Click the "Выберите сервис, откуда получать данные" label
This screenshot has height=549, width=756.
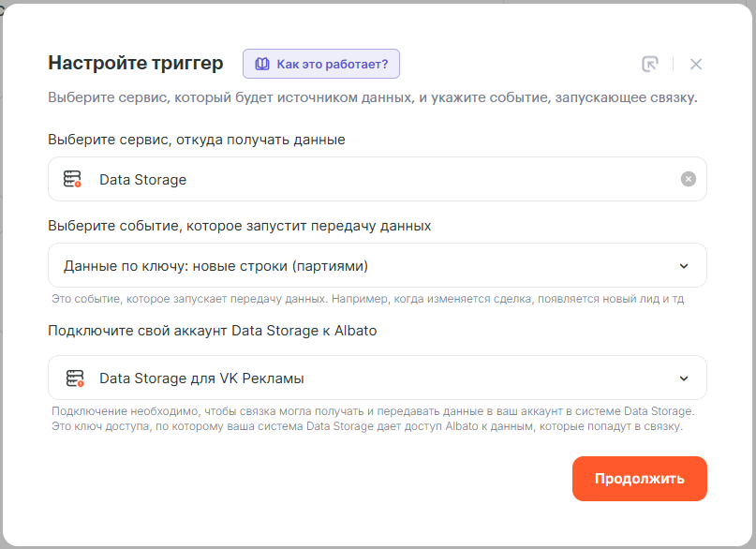197,140
